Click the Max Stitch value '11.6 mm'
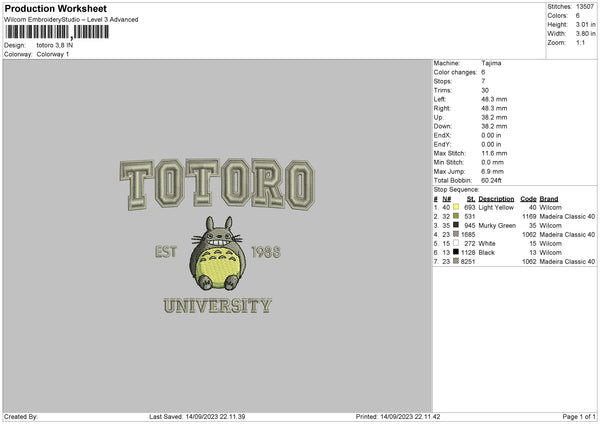The image size is (600, 424). 494,153
